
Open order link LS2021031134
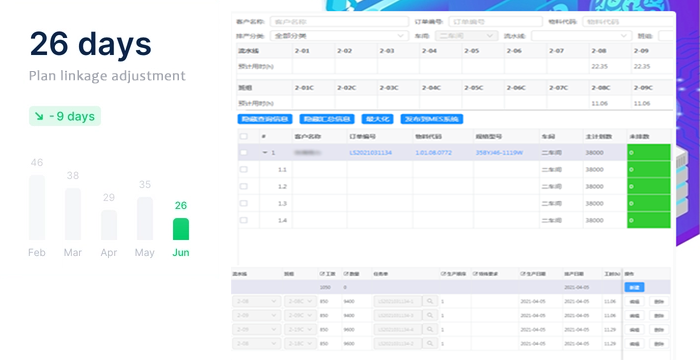click(371, 153)
